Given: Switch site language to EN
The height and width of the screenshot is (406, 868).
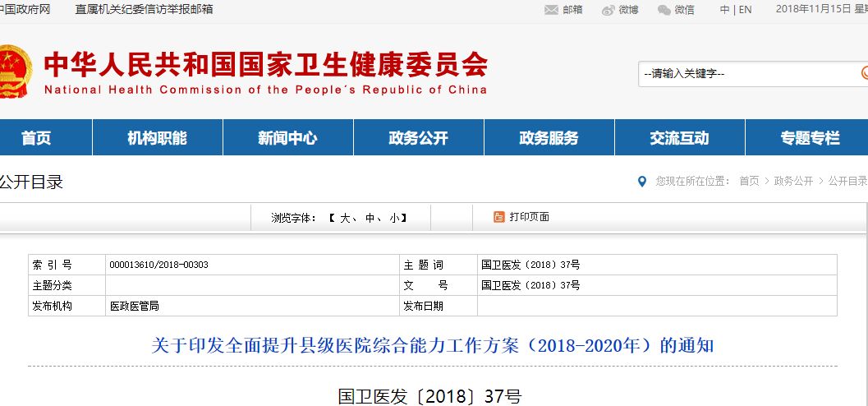Looking at the screenshot, I should pos(745,10).
